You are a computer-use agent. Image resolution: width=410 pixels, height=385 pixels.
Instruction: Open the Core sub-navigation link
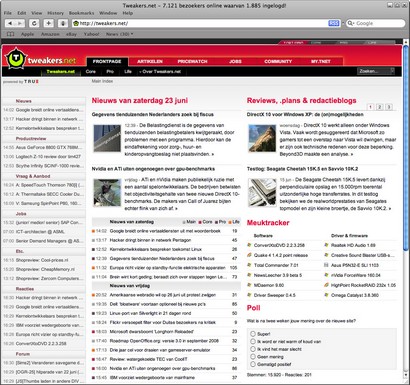click(x=90, y=71)
